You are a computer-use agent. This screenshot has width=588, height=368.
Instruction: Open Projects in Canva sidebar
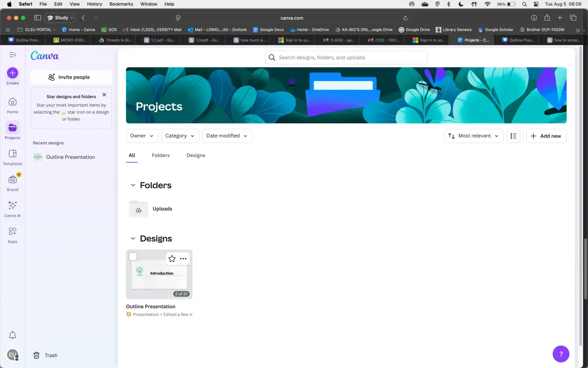tap(12, 131)
